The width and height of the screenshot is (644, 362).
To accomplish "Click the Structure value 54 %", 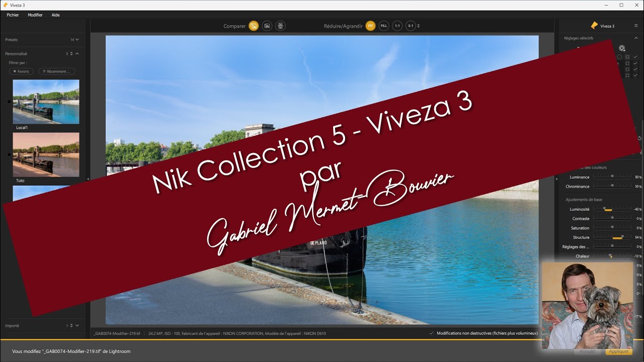I will [638, 237].
